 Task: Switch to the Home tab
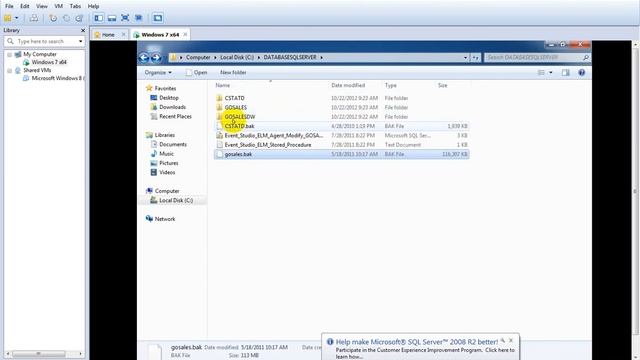tap(108, 35)
